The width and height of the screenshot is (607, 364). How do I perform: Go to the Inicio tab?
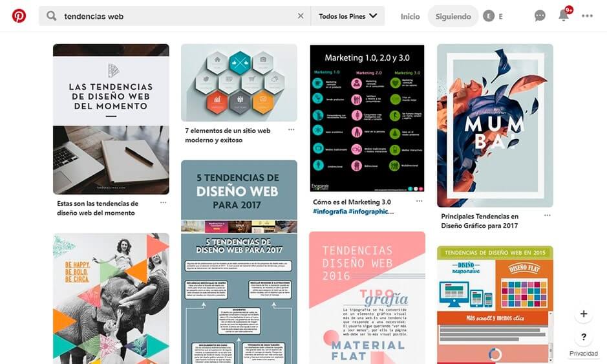click(x=410, y=16)
